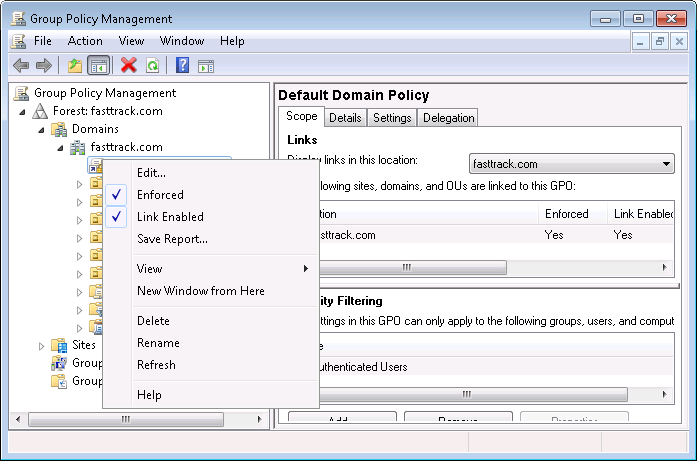Open the Action menu
The height and width of the screenshot is (461, 697).
pos(85,41)
